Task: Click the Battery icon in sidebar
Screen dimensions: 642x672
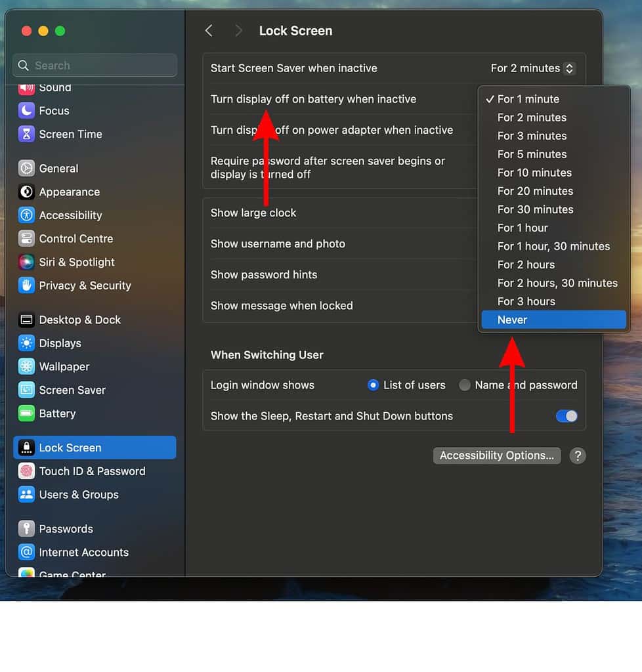Action: [x=26, y=413]
